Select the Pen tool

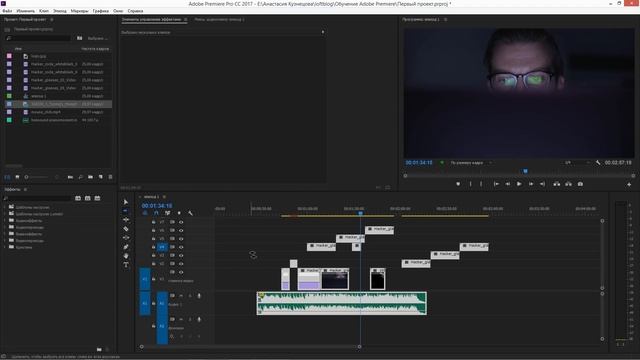126,247
